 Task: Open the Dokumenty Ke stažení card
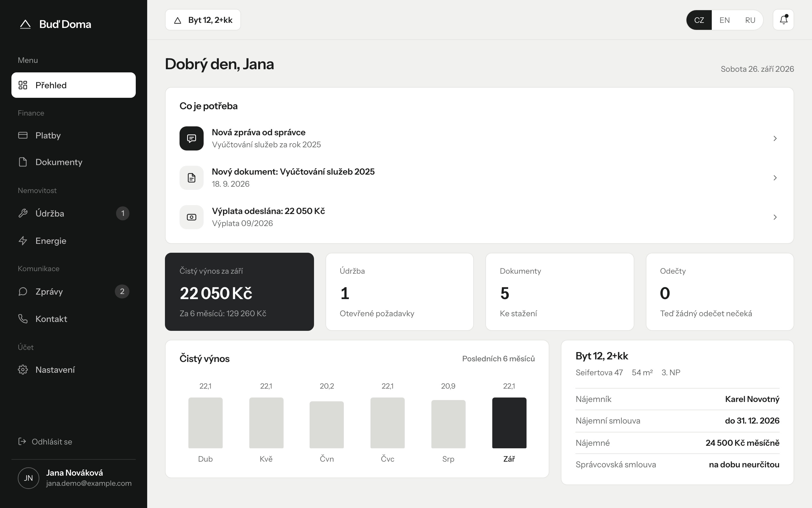(x=559, y=292)
